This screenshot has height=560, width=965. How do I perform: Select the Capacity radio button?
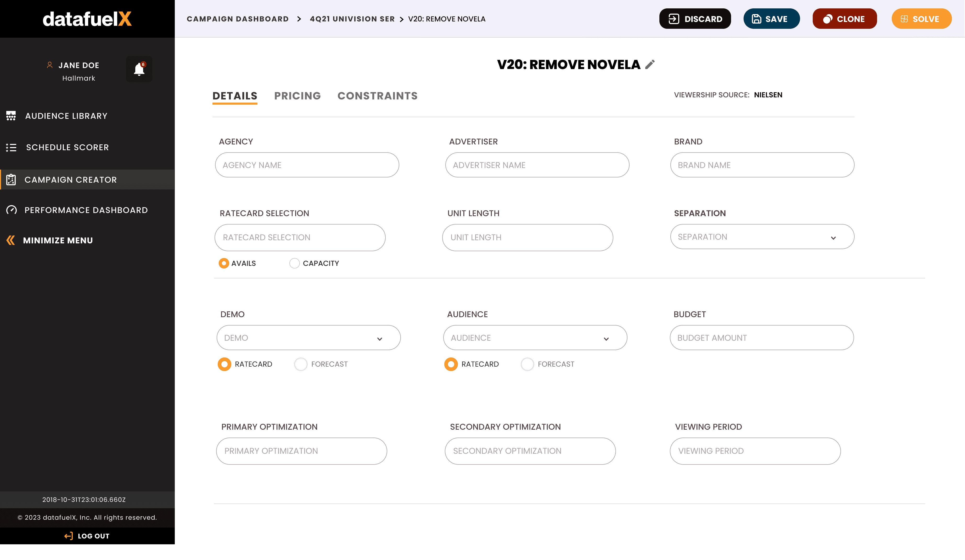coord(294,263)
